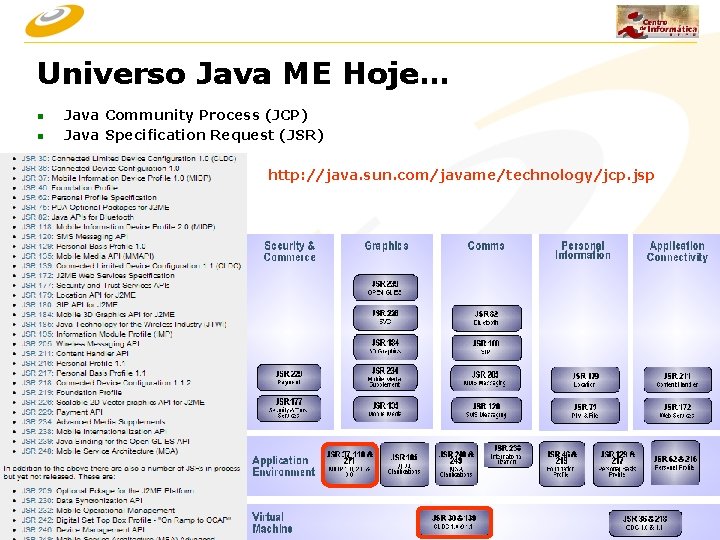
Task: Select the JSR 177 Security & Trust Services box
Action: click(289, 408)
